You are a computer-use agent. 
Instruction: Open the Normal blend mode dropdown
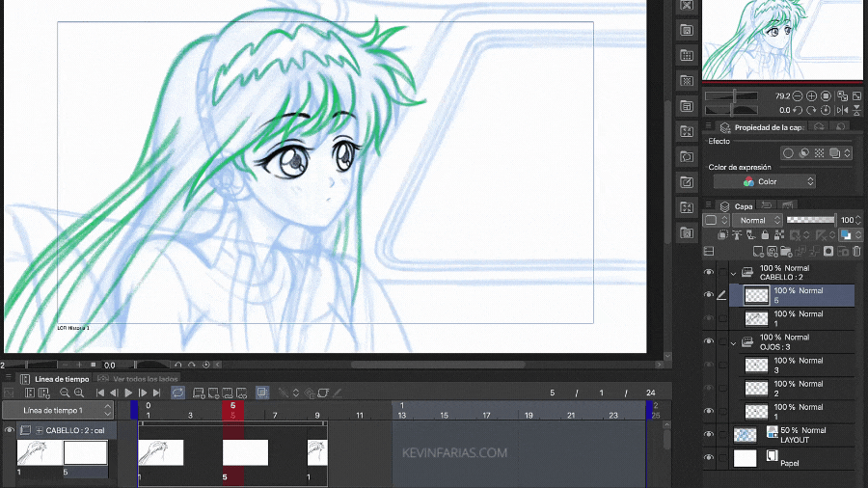click(x=757, y=220)
